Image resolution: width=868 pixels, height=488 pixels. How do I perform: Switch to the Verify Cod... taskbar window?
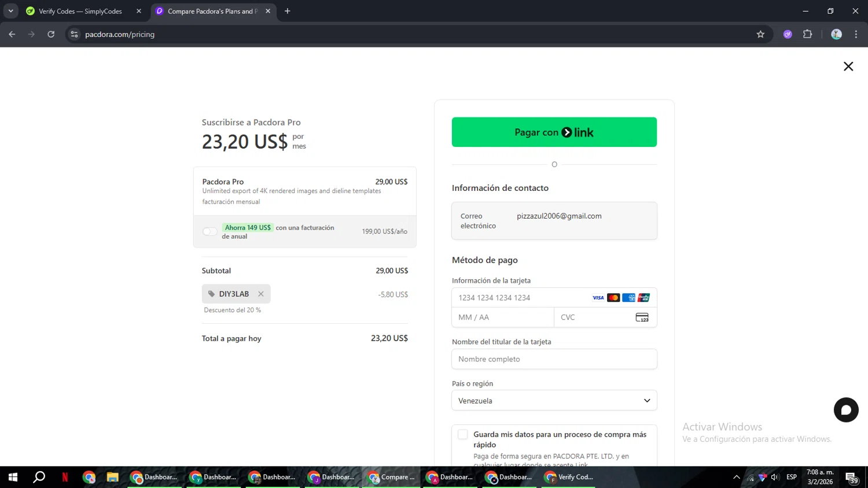click(x=569, y=477)
